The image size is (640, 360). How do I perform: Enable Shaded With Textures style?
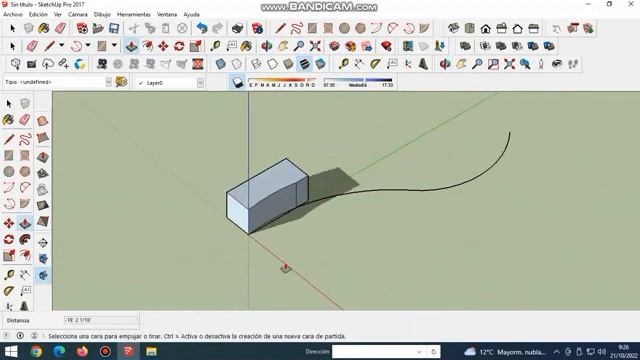tap(304, 64)
